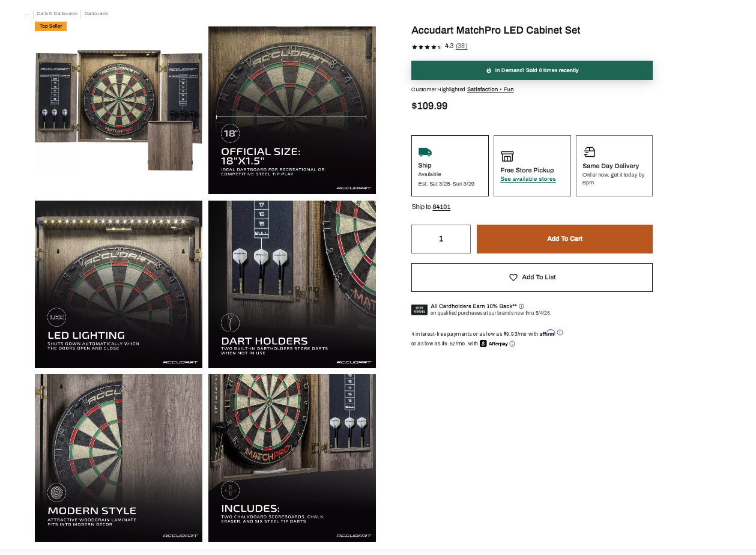This screenshot has height=555, width=756.
Task: Open the LED Lighting product image
Action: tap(118, 284)
